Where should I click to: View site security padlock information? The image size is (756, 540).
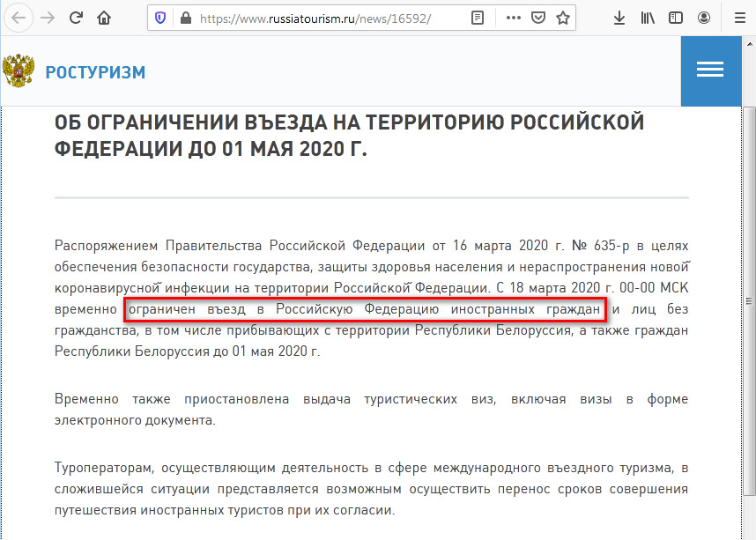tap(185, 18)
